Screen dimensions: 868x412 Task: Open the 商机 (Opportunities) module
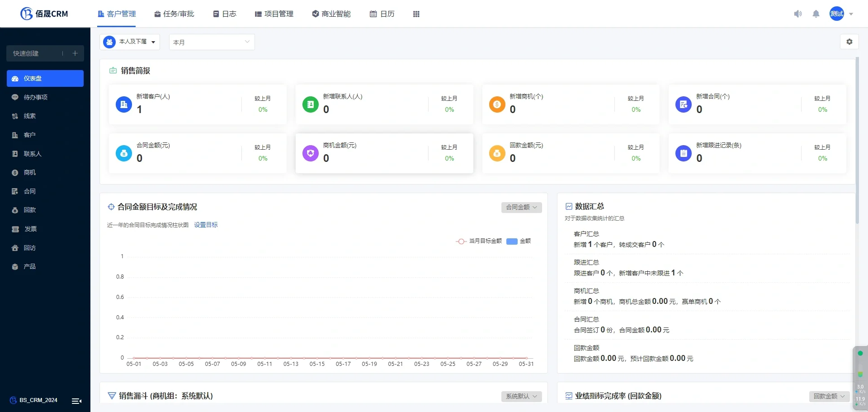point(30,172)
